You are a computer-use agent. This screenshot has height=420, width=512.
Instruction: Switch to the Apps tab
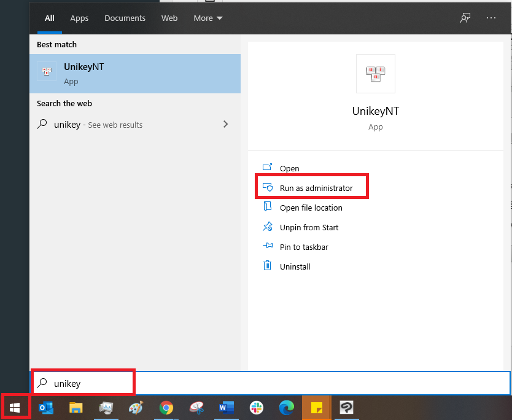point(79,18)
